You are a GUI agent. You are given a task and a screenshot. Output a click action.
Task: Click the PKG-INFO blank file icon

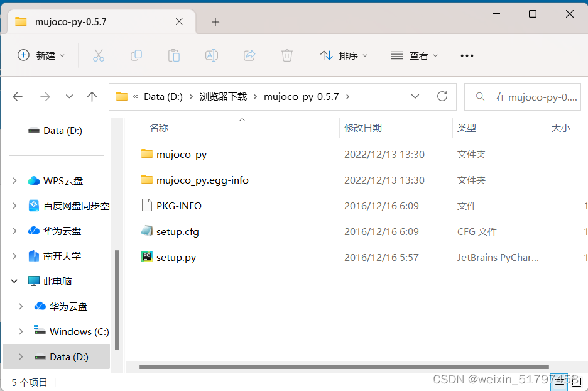pyautogui.click(x=146, y=206)
